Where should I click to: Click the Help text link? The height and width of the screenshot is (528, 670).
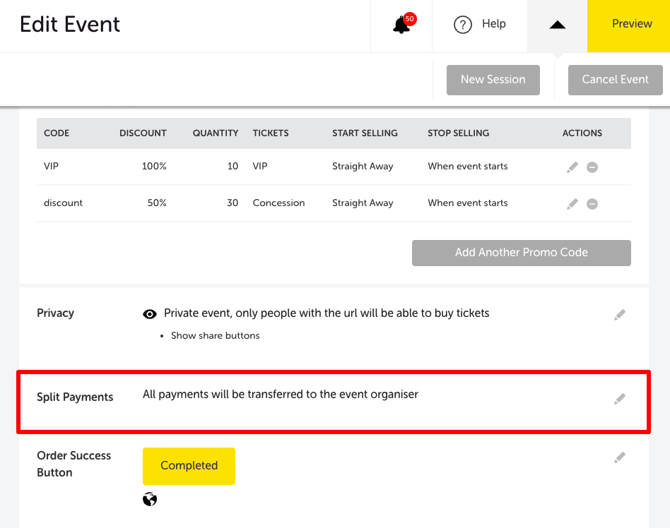pyautogui.click(x=494, y=24)
